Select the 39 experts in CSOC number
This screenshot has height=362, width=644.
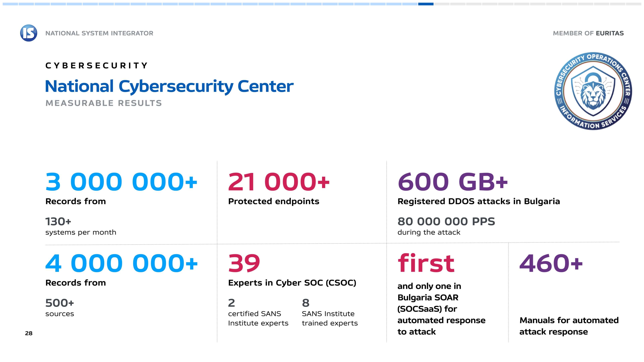point(244,263)
